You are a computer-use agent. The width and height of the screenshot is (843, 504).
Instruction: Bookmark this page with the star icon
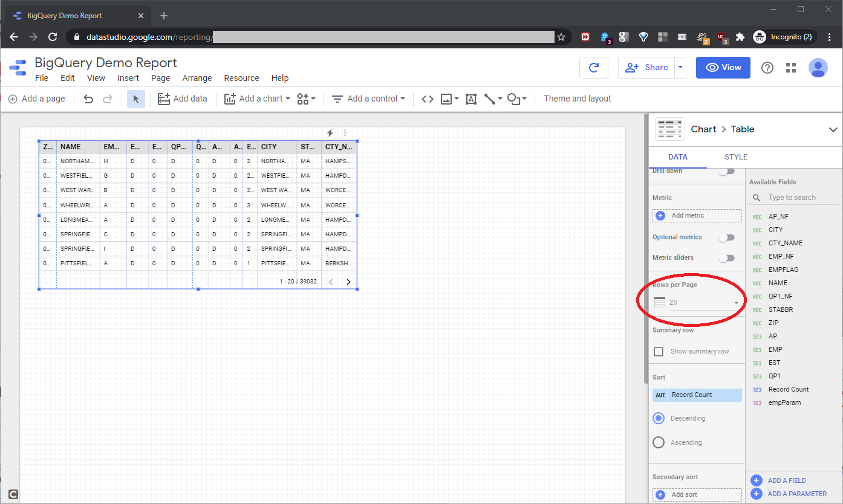click(561, 37)
